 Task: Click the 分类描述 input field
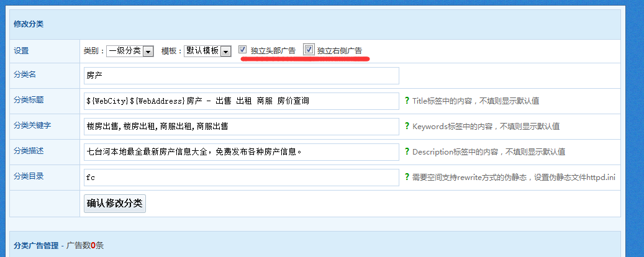click(x=241, y=152)
